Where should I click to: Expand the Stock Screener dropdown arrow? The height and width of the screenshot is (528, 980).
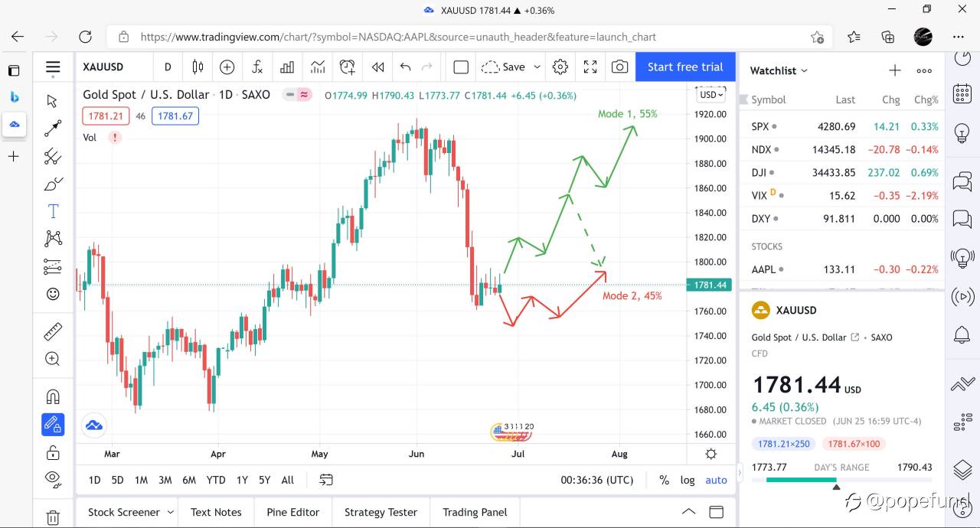(x=171, y=512)
